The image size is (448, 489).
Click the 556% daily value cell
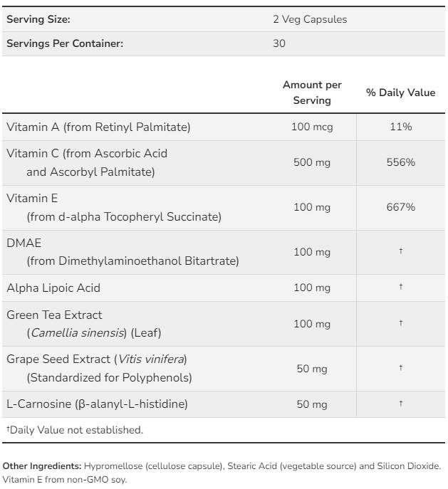[400, 162]
